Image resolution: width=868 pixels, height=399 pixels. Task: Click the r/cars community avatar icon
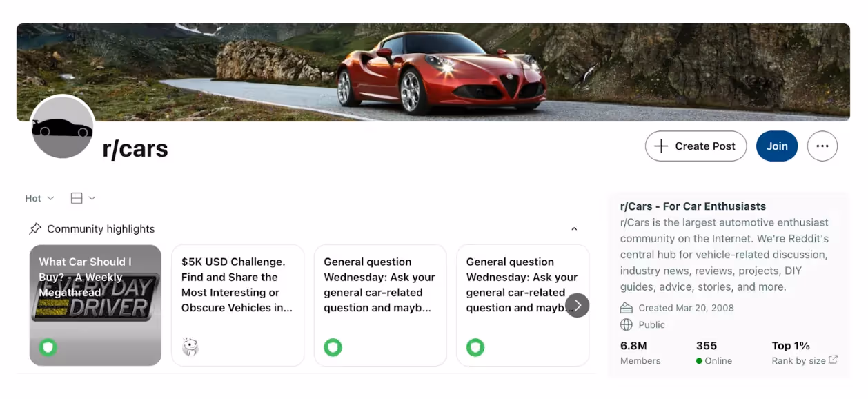coord(62,128)
